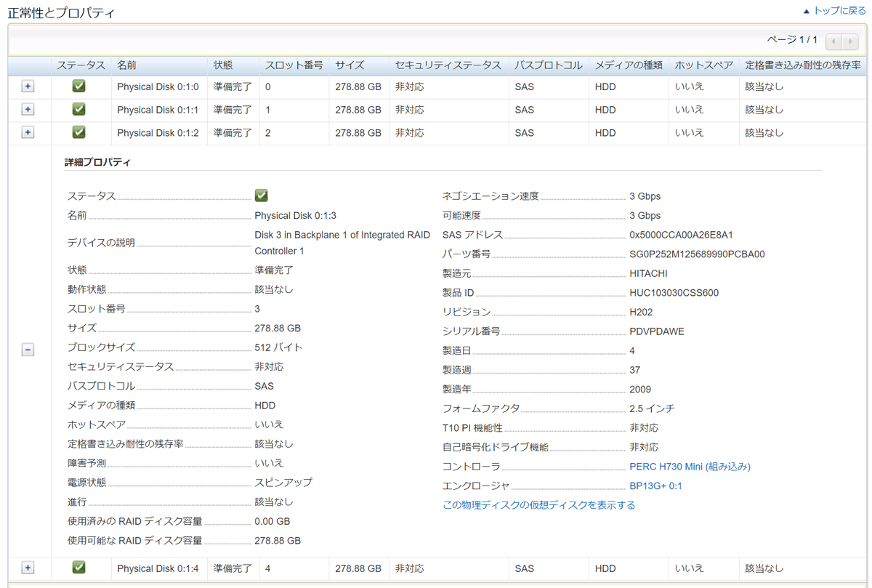
Task: Click the 状態 column header
Action: click(x=223, y=65)
